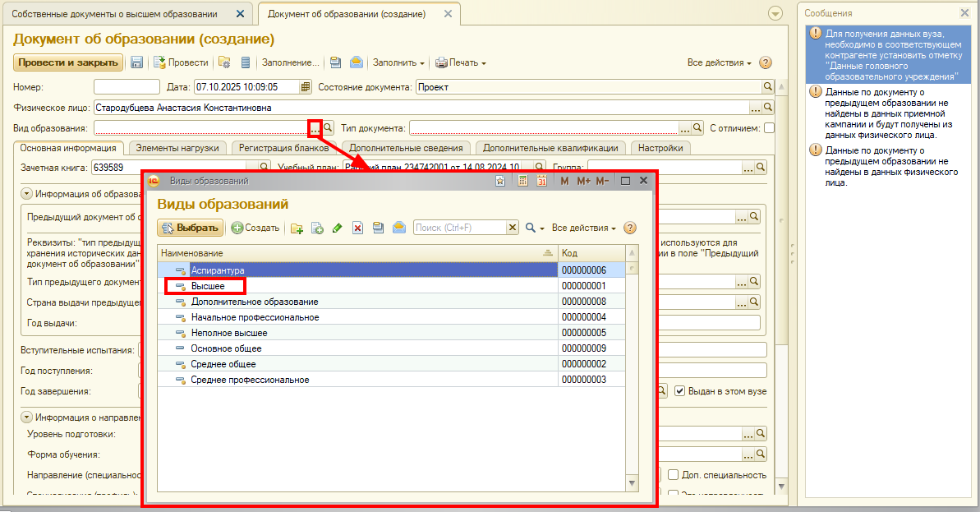Click the red X delete mark icon

click(x=357, y=228)
